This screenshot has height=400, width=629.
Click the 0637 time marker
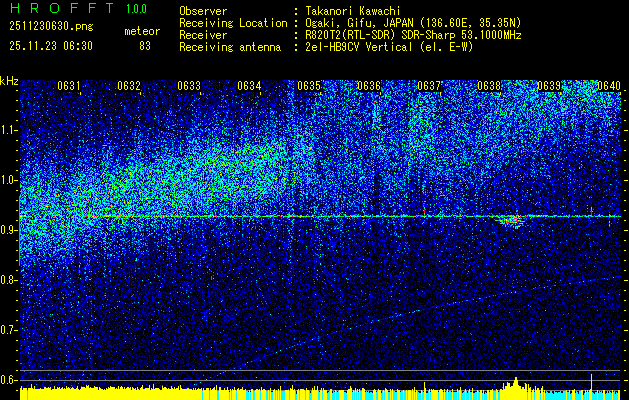[429, 86]
